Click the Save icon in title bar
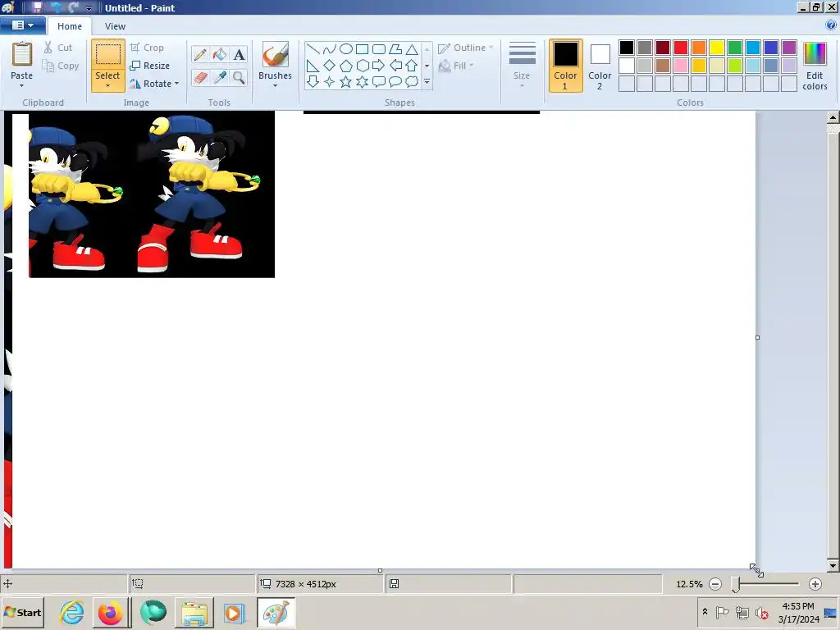Viewport: 840px width, 630px height. pyautogui.click(x=38, y=7)
